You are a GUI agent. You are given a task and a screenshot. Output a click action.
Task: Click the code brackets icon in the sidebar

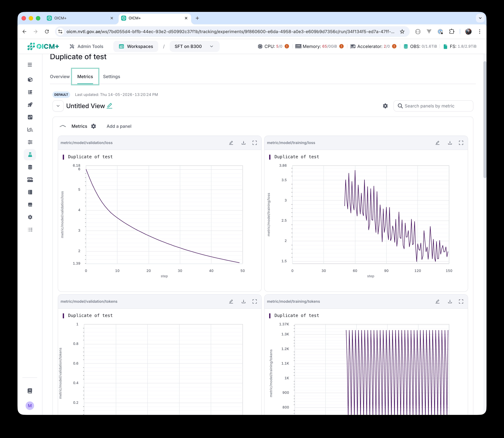30,117
